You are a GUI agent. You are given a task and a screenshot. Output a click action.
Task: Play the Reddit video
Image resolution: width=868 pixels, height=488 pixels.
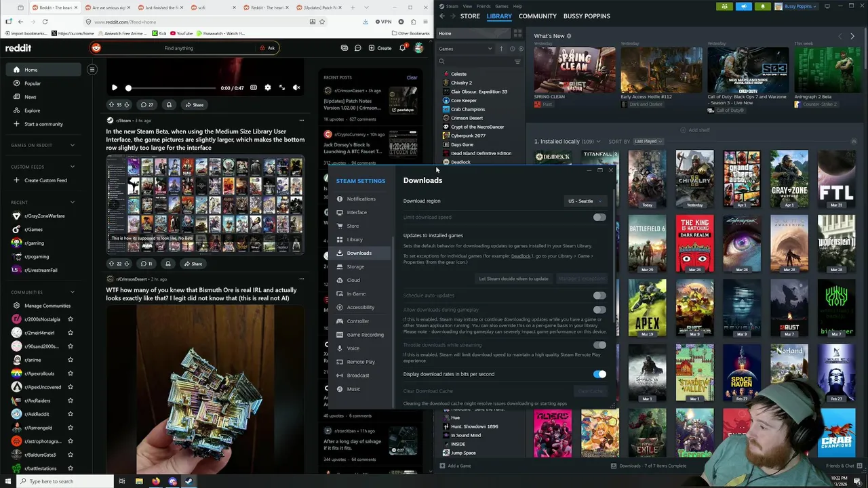[114, 87]
